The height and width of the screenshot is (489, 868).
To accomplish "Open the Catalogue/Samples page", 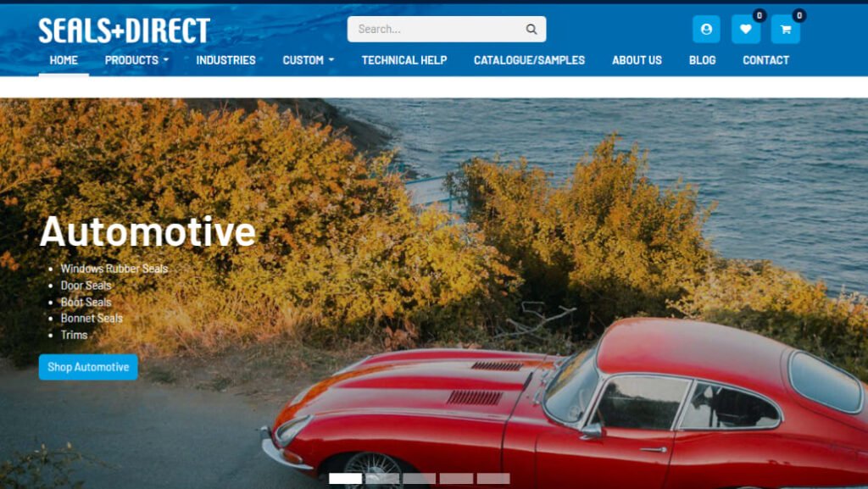I will [x=529, y=60].
